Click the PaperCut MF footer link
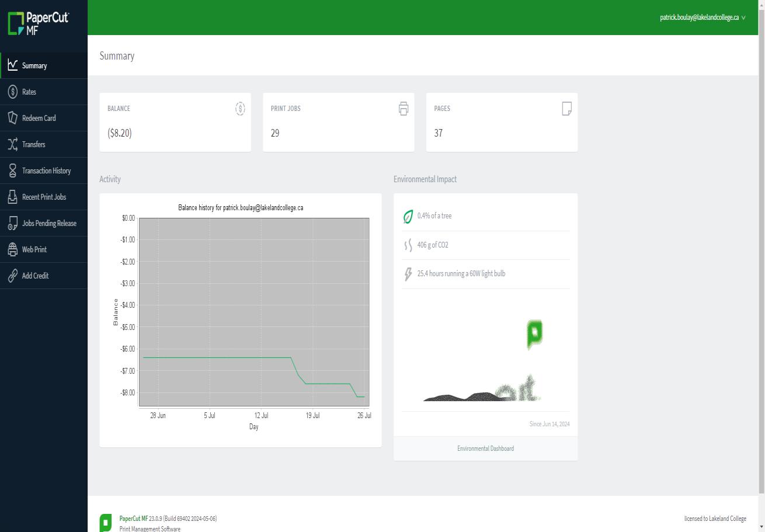 pyautogui.click(x=134, y=519)
